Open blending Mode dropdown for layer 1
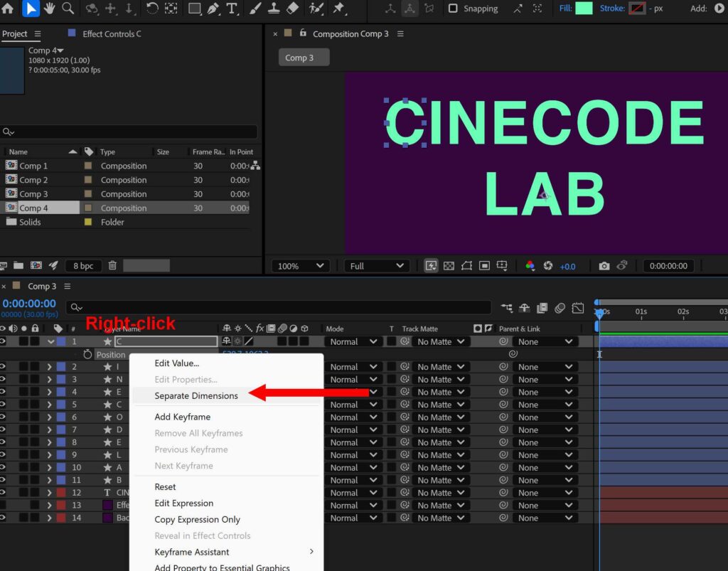Viewport: 728px width, 571px height. pos(353,341)
